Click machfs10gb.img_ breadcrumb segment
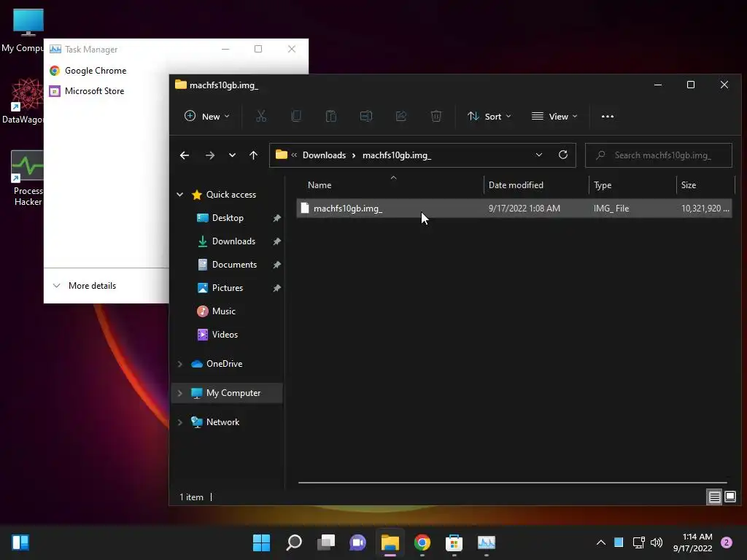 (x=397, y=155)
